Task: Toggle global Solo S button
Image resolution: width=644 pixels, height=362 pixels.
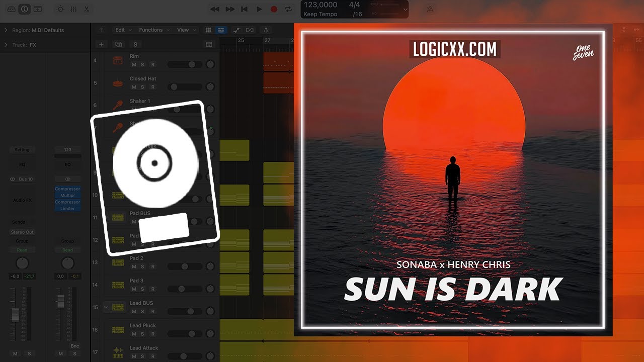Action: pos(135,44)
